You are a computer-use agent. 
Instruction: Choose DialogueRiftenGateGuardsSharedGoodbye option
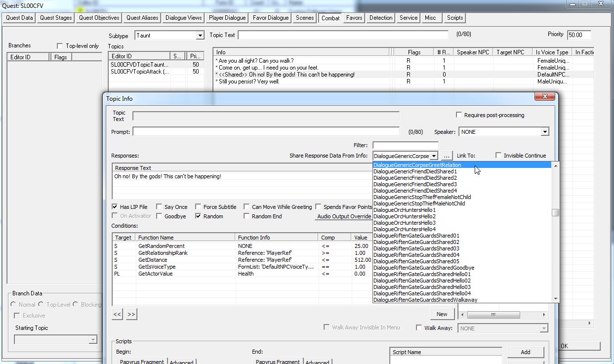click(463, 268)
